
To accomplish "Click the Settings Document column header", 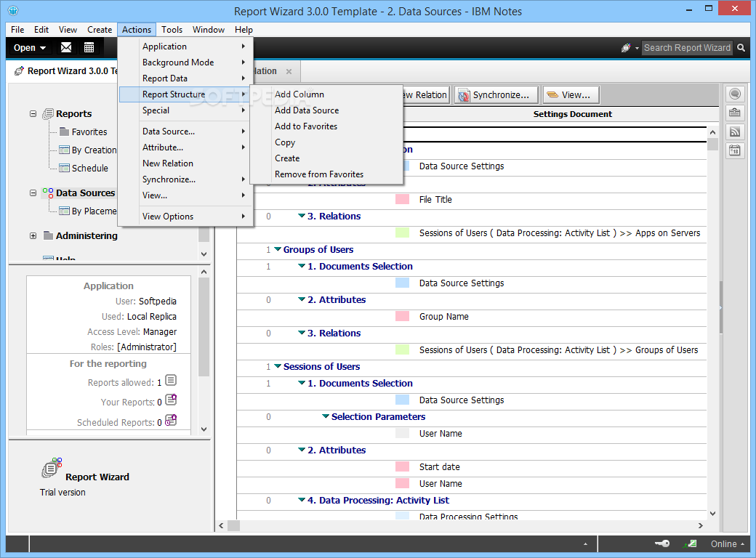I will click(x=572, y=114).
